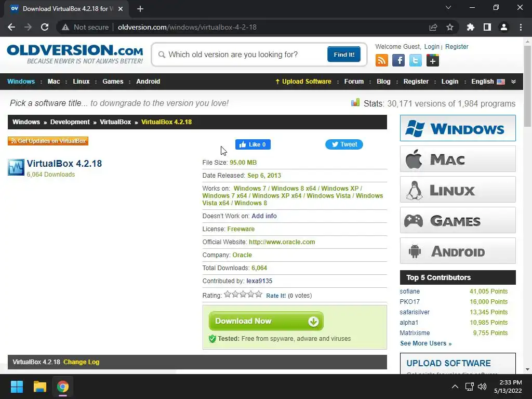
Task: Click the browser back arrow
Action: click(x=11, y=27)
